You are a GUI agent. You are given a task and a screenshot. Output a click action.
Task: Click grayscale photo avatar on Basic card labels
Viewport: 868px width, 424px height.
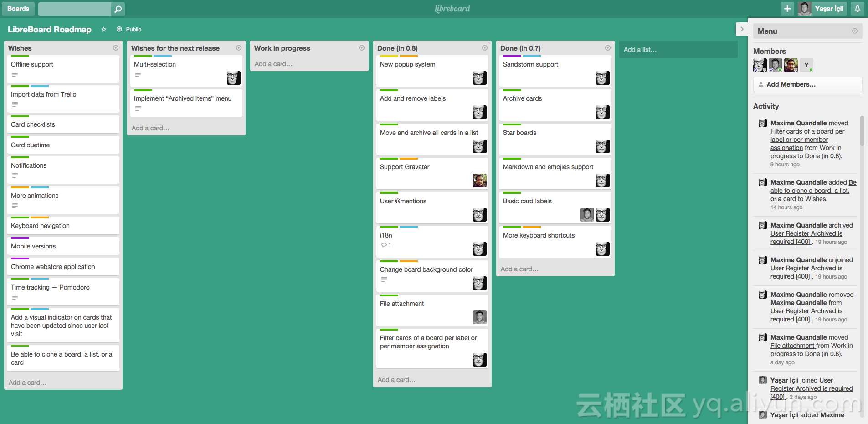point(587,215)
